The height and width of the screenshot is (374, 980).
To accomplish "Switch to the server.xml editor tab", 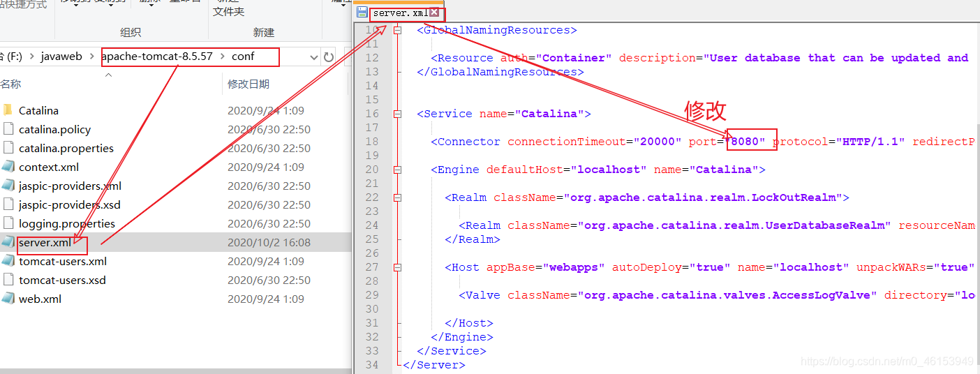I will [x=401, y=13].
